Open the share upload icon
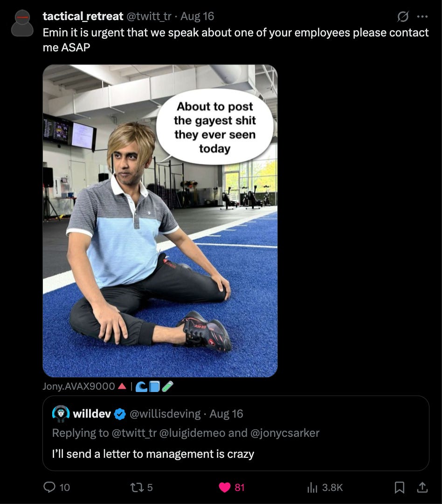Screen dimensions: 442x504 pyautogui.click(x=422, y=487)
